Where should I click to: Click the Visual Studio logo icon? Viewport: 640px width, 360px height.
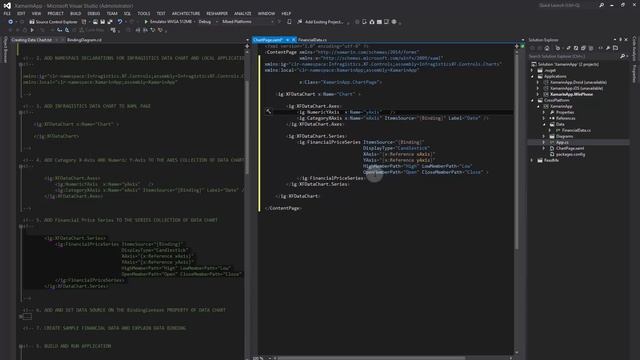[x=7, y=6]
